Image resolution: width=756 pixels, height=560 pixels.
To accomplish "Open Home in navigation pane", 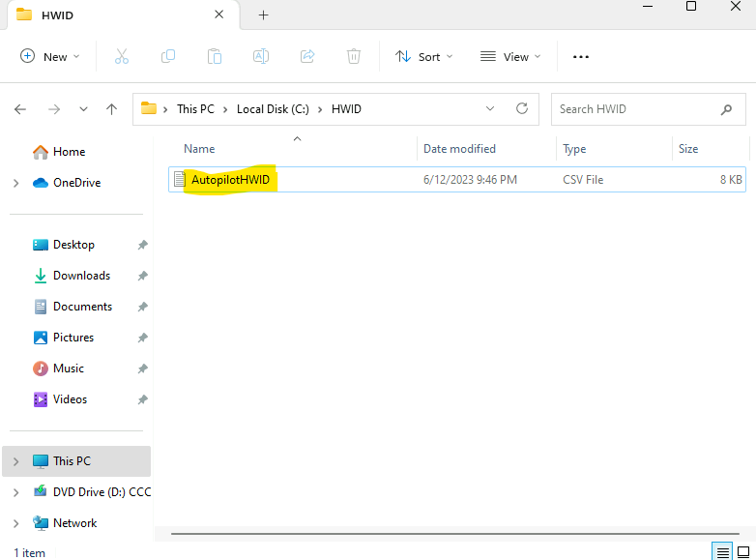I will point(69,152).
